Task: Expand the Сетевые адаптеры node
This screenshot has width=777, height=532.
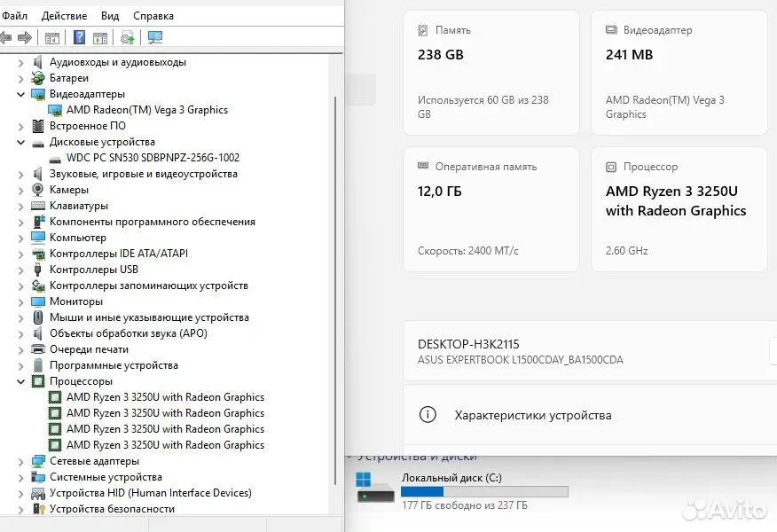Action: [20, 462]
